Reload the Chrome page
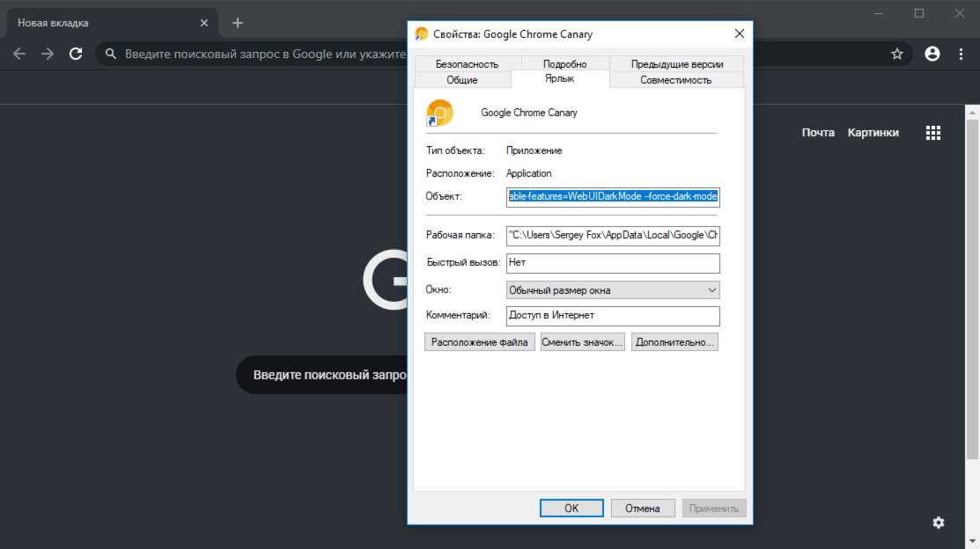This screenshot has height=549, width=980. (x=76, y=54)
